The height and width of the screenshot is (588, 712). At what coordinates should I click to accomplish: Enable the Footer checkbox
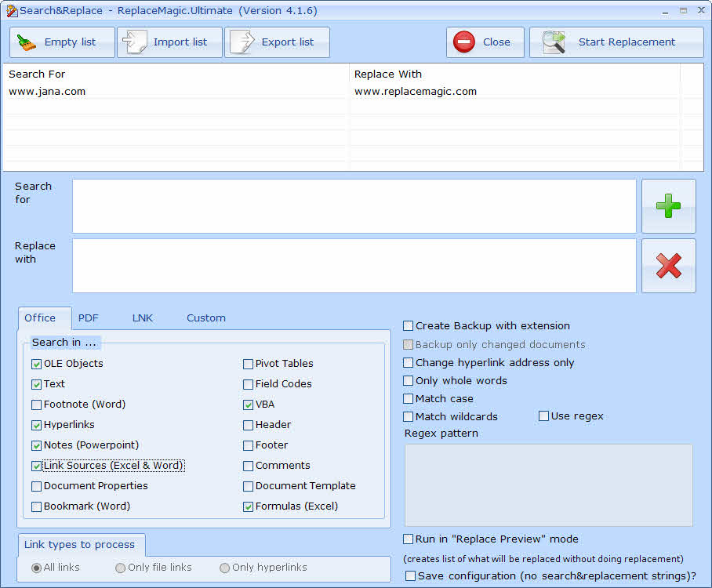click(248, 446)
